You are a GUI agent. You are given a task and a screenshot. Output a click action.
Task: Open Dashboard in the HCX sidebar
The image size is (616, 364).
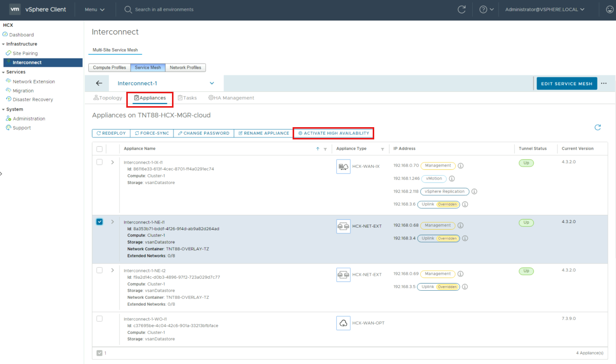click(21, 35)
